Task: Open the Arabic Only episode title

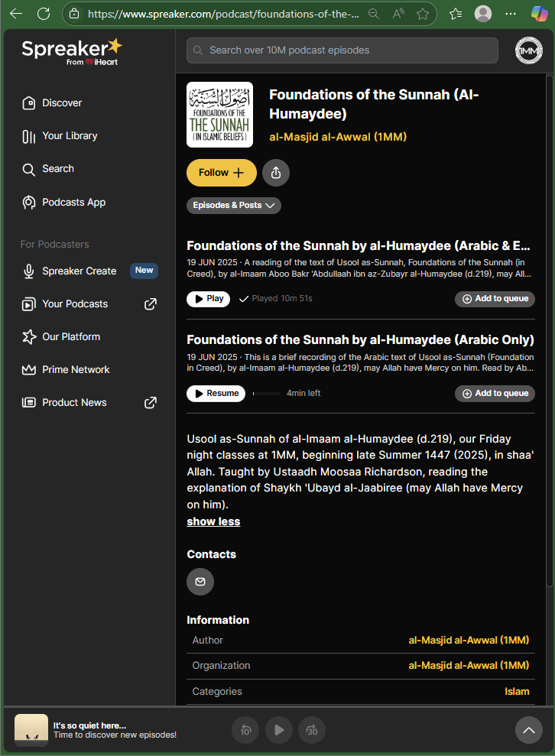Action: [x=360, y=340]
